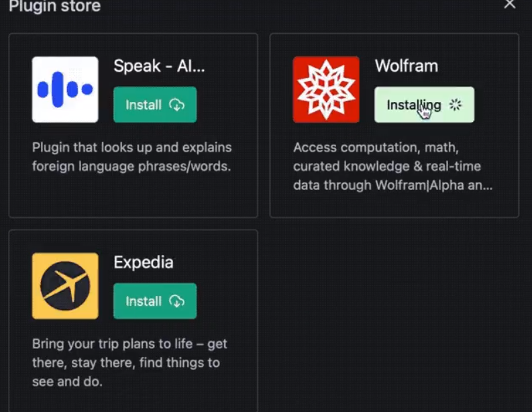This screenshot has width=532, height=412.
Task: Click Expedia's trip plans description text
Action: 129,362
